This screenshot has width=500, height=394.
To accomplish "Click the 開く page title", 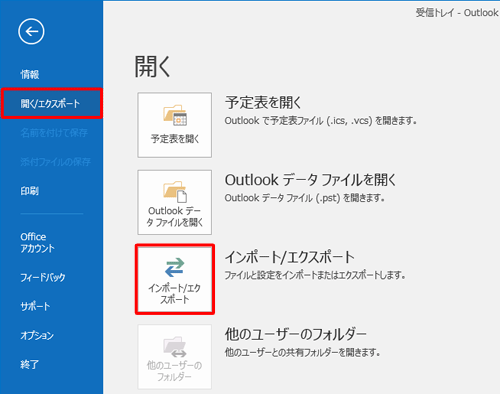I will (153, 67).
